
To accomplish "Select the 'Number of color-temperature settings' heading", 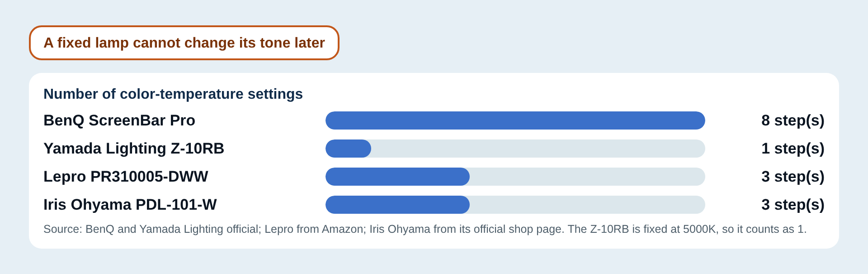I will [173, 94].
